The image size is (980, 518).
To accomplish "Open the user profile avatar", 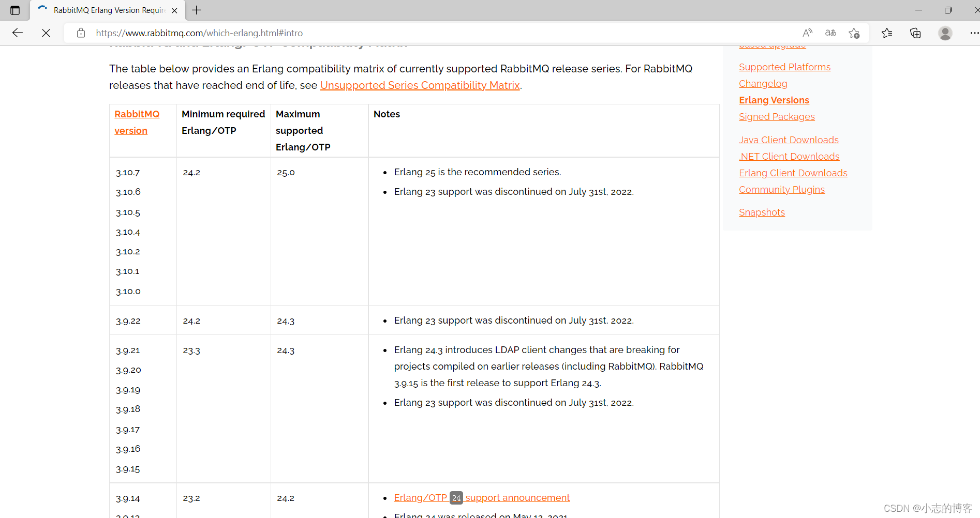I will click(945, 33).
